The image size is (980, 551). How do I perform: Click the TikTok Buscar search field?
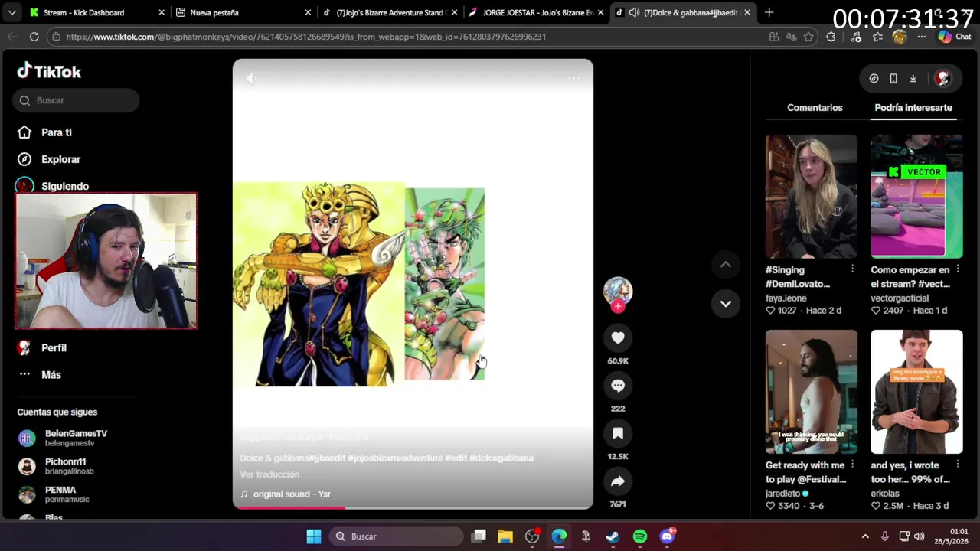[76, 100]
